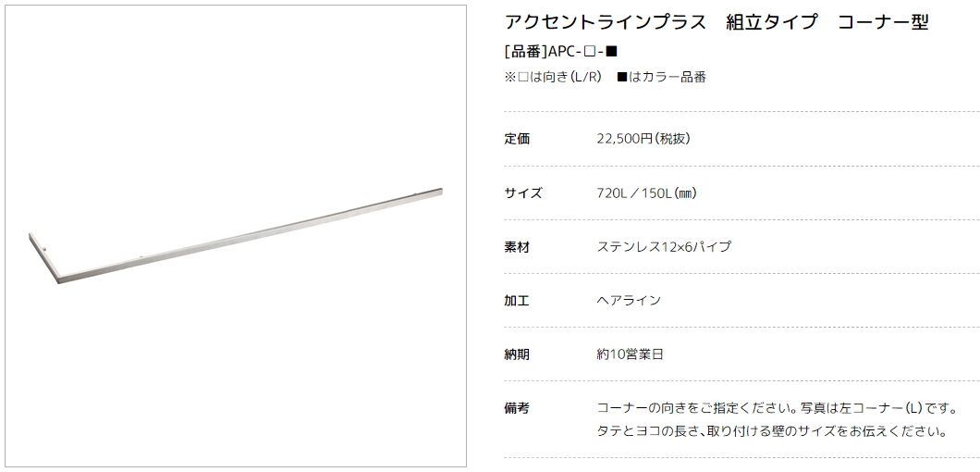Click the 加工 label
This screenshot has height=472, width=980.
(x=517, y=301)
